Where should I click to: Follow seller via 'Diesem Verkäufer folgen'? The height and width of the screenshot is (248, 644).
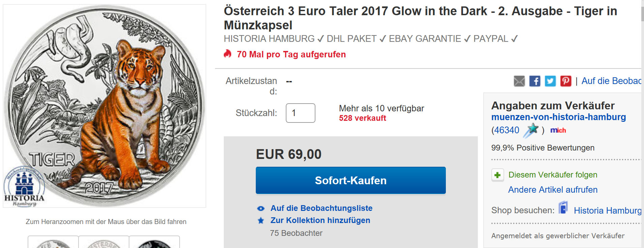pos(553,175)
